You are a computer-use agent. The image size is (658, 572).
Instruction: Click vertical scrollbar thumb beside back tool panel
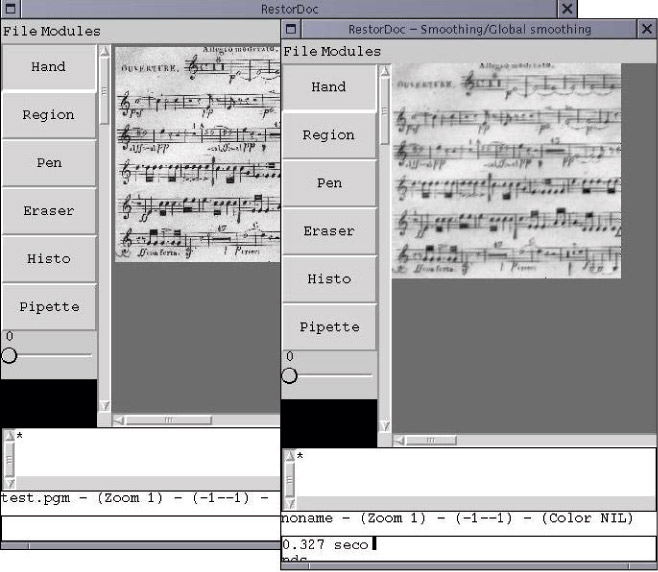(104, 91)
